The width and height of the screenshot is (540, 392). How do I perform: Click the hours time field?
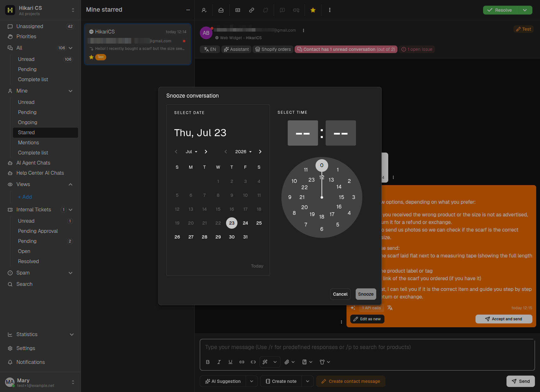(x=303, y=133)
